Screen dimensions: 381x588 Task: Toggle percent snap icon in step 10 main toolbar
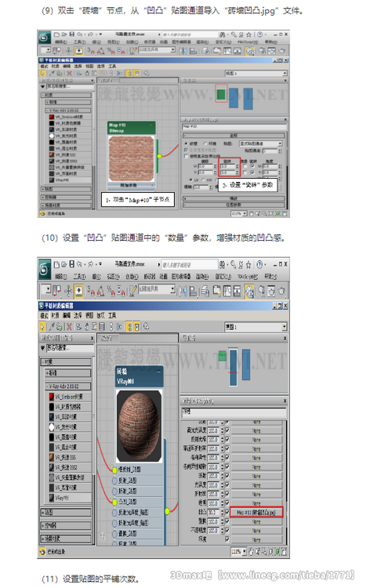coord(111,291)
